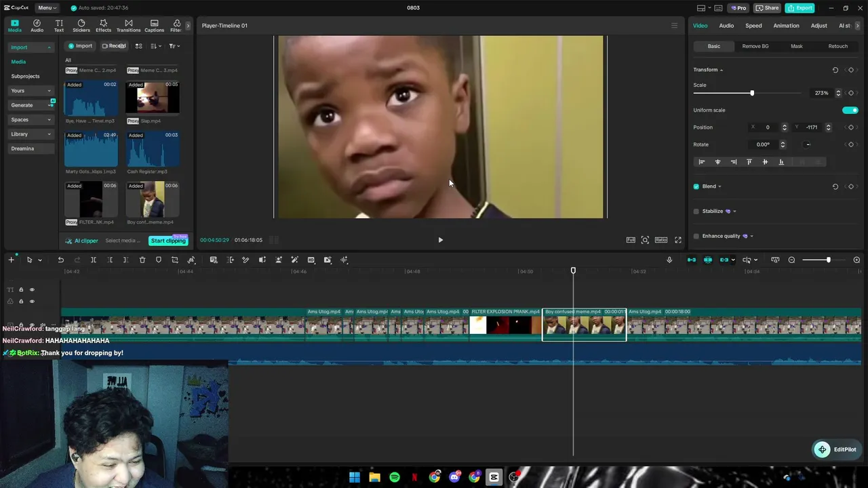Screen dimensions: 868x488
Task: Add a keyframe for Scale
Action: tap(851, 93)
